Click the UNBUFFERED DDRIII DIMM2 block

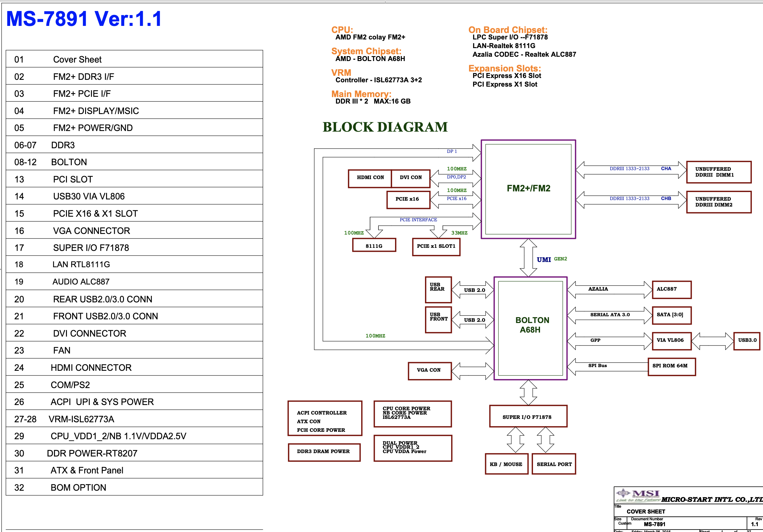pyautogui.click(x=719, y=202)
